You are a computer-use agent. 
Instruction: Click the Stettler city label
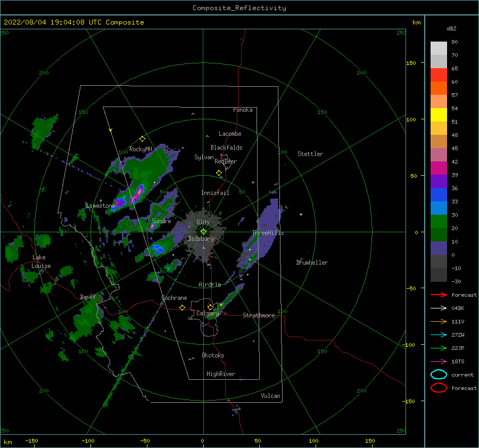310,154
